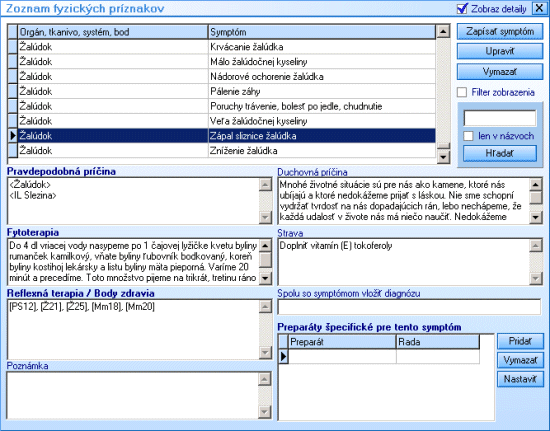Uncheck the Zobraz detaily checkbox

[x=462, y=9]
